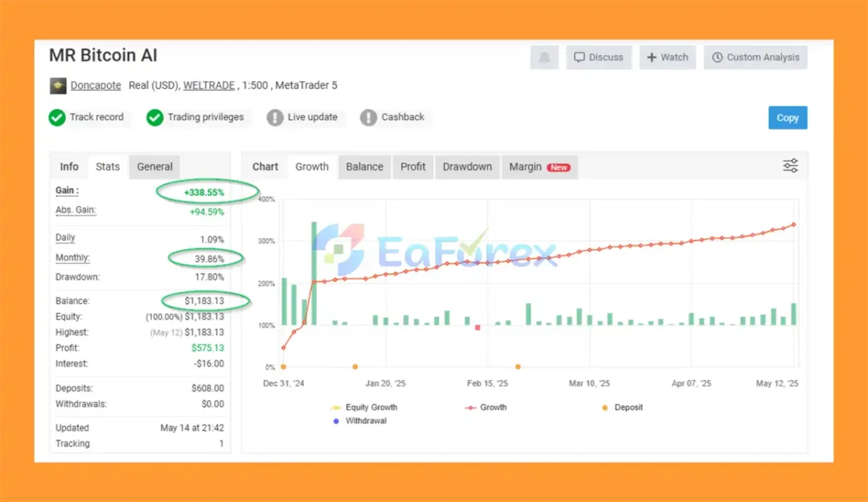Click the Doncapote user avatar

(x=58, y=85)
